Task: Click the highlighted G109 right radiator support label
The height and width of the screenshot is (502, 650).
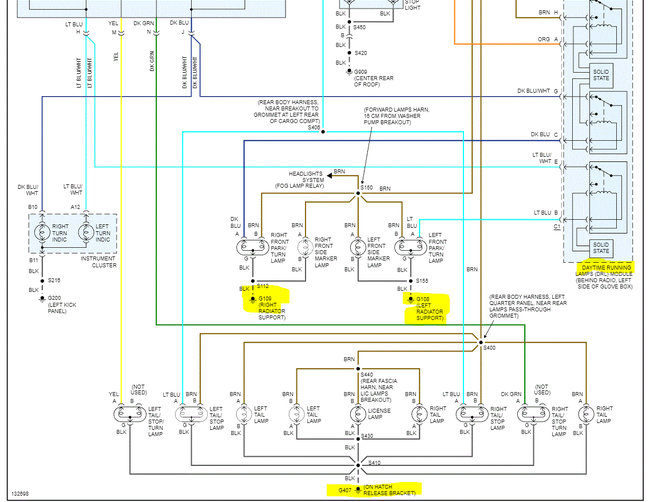Action: [x=271, y=308]
